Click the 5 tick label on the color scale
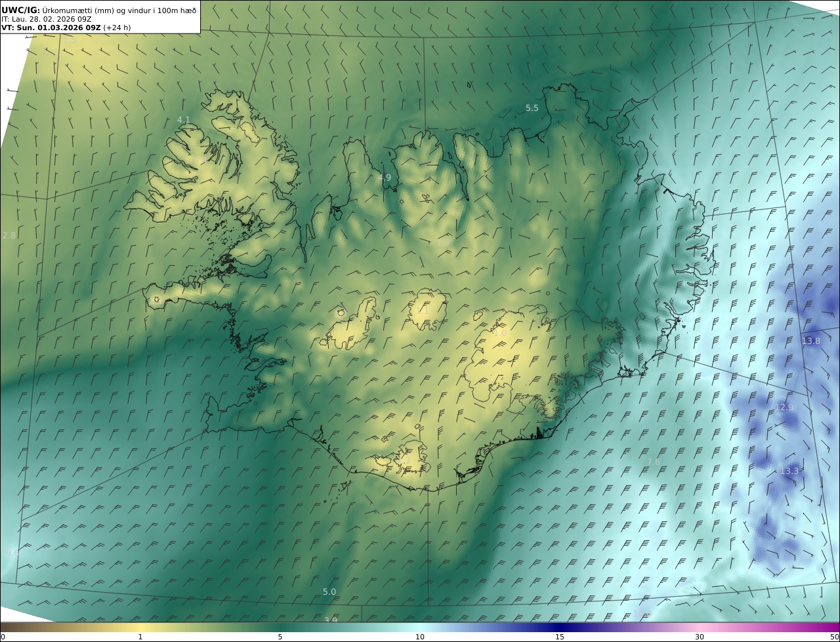This screenshot has height=642, width=840. [x=280, y=637]
